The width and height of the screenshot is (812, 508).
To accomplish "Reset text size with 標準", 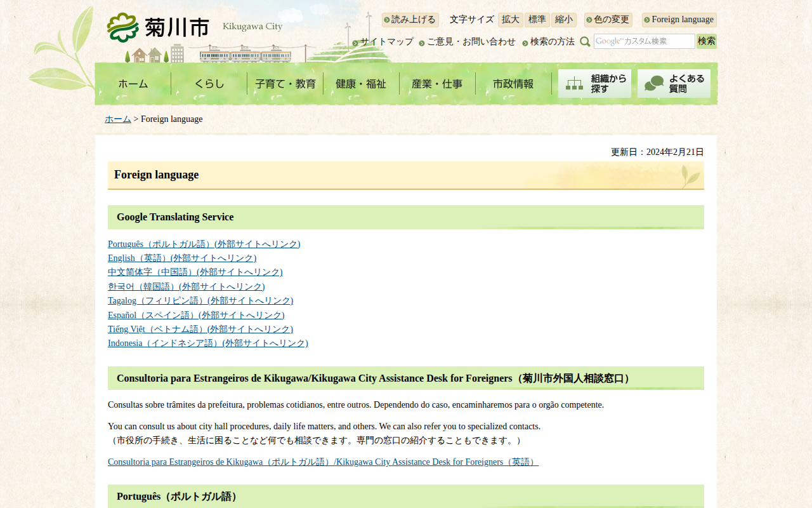I will (x=537, y=20).
